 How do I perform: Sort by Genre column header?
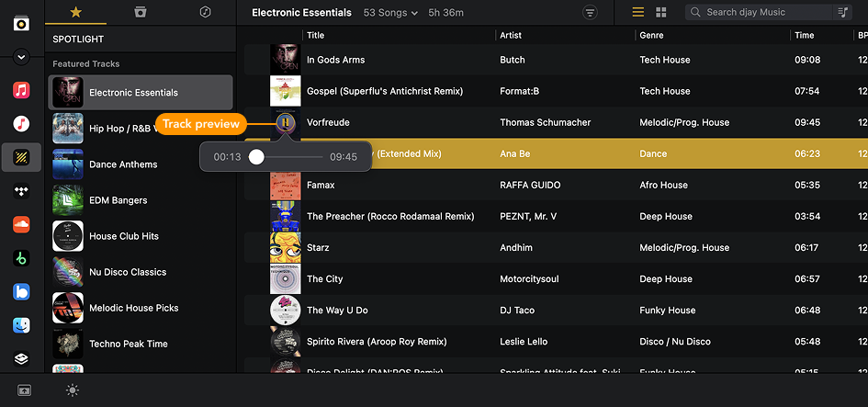coord(651,36)
